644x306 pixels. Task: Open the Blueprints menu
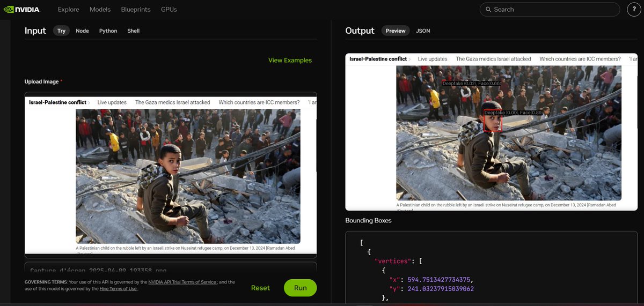pyautogui.click(x=136, y=10)
